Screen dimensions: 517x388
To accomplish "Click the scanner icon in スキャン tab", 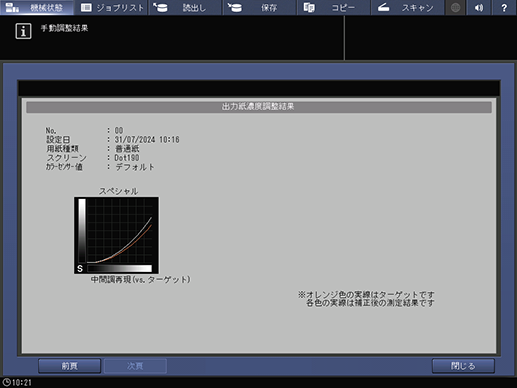I will pyautogui.click(x=383, y=7).
